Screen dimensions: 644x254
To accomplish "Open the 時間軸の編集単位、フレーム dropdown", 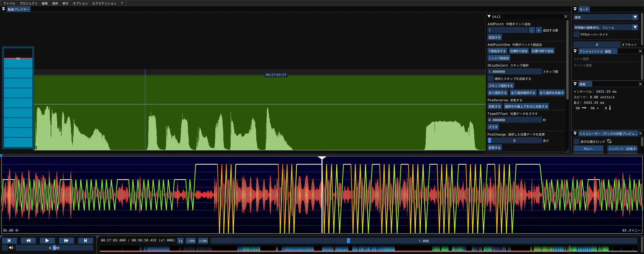I will coord(606,27).
